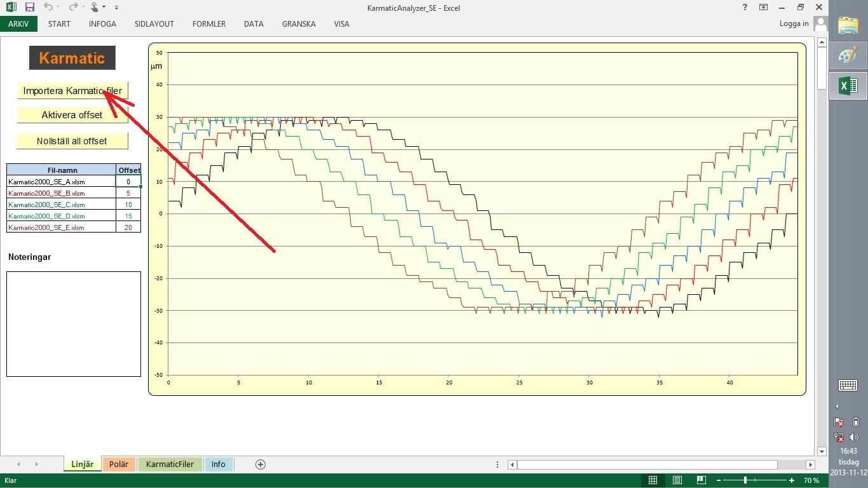Image resolution: width=868 pixels, height=488 pixels.
Task: Click offset cell with value 5
Action: [128, 193]
